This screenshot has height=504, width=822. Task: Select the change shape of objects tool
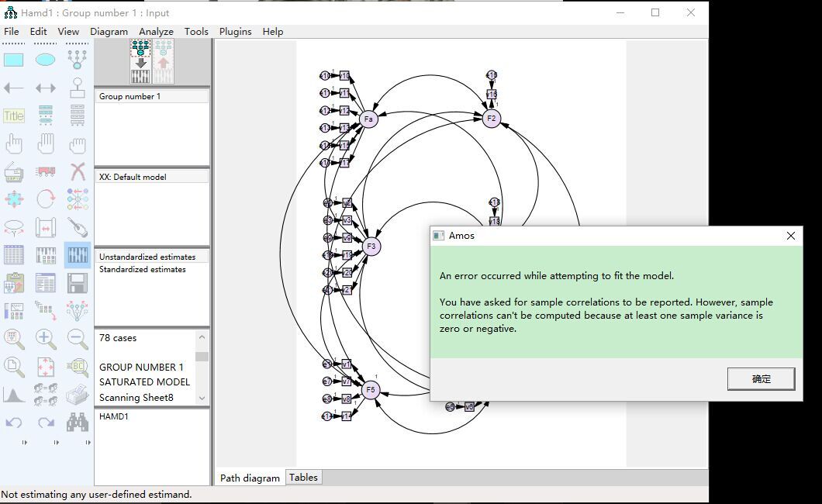[14, 199]
